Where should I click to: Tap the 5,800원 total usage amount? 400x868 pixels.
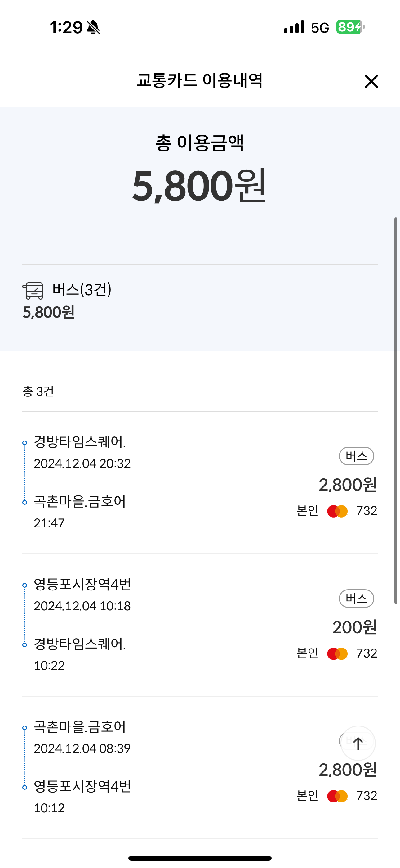pyautogui.click(x=199, y=186)
